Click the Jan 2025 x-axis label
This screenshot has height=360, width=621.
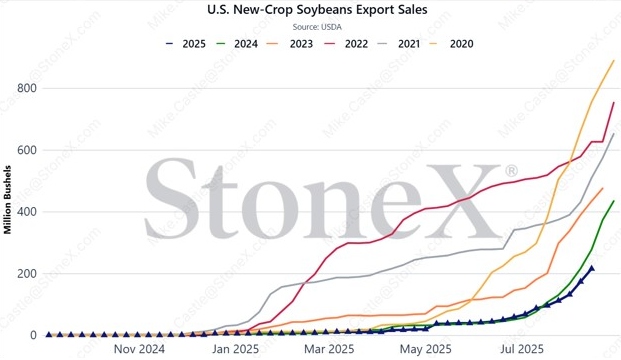click(x=235, y=349)
